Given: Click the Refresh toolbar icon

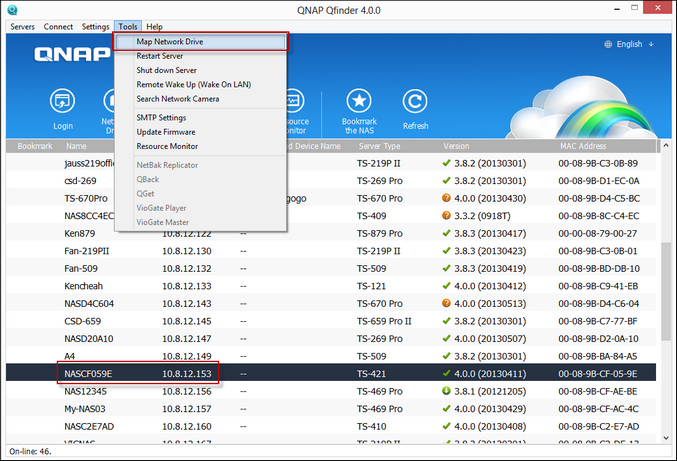Looking at the screenshot, I should [x=415, y=102].
